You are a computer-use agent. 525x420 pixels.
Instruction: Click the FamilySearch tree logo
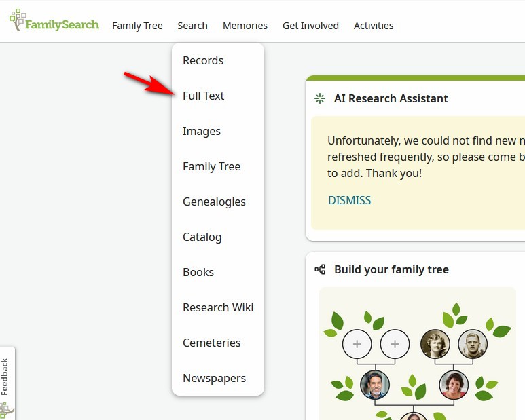18,20
